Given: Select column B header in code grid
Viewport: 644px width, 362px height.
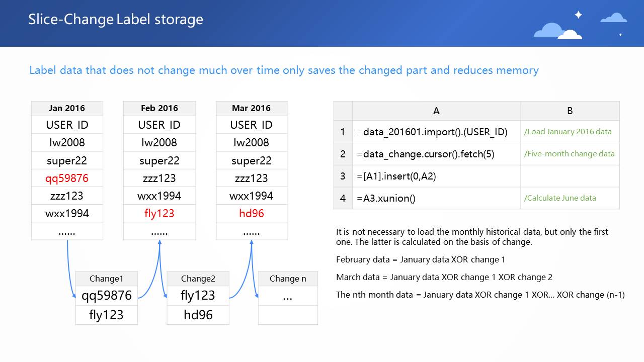Looking at the screenshot, I should tap(570, 111).
